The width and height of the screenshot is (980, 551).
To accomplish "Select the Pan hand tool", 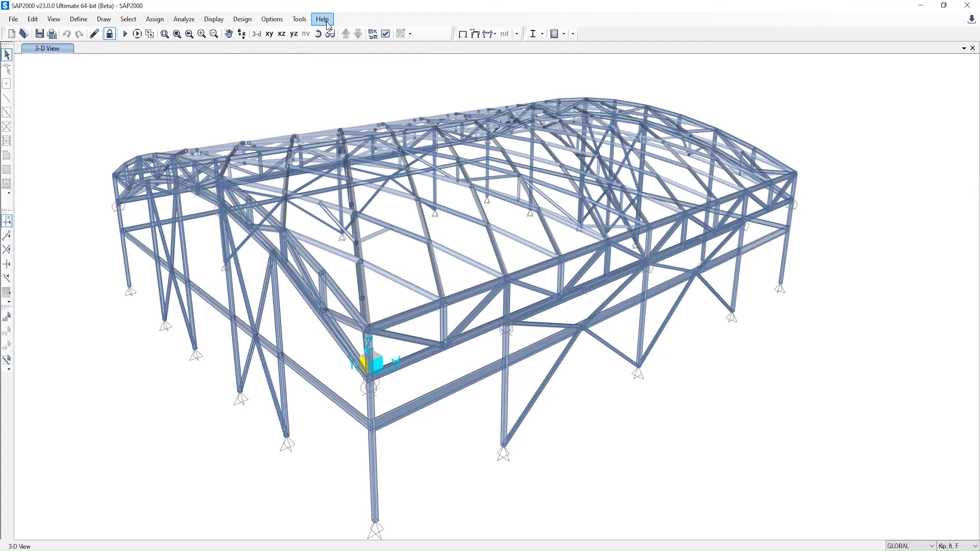I will (x=229, y=34).
